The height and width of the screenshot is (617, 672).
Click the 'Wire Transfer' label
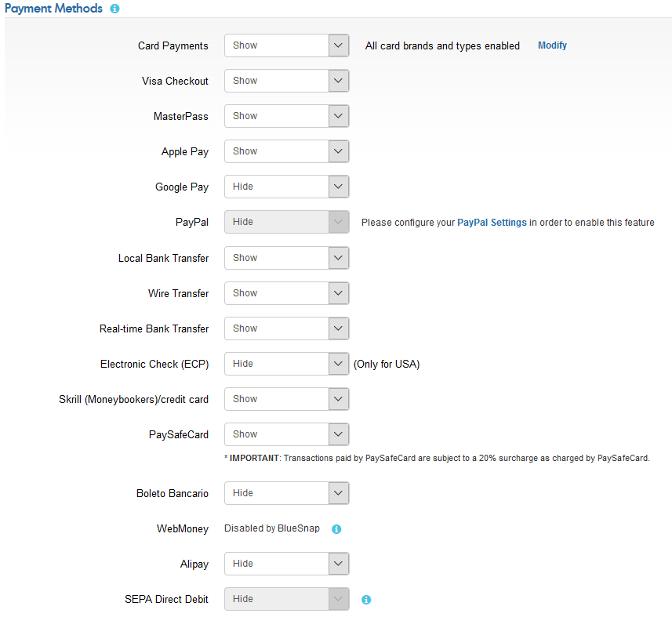(x=178, y=293)
